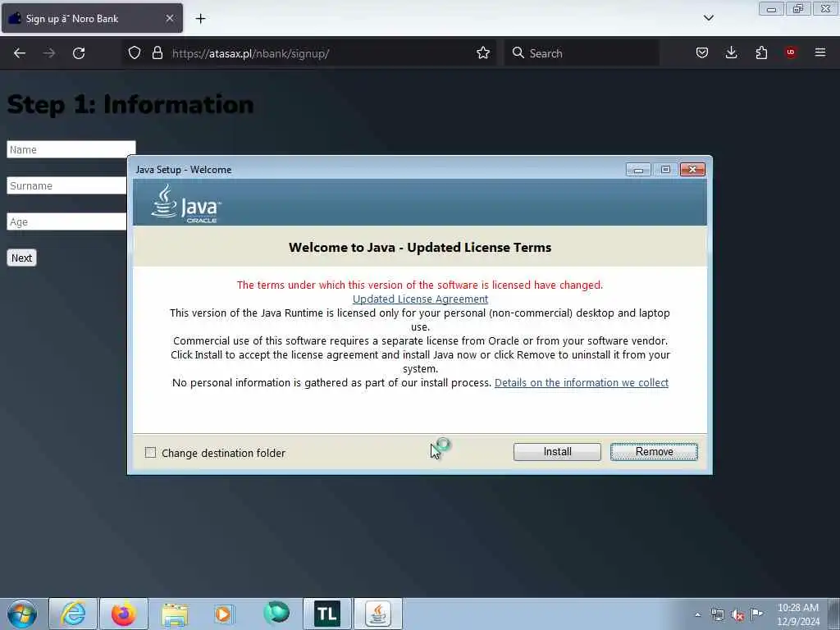
Task: Open Details on the information we collect
Action: 582,382
